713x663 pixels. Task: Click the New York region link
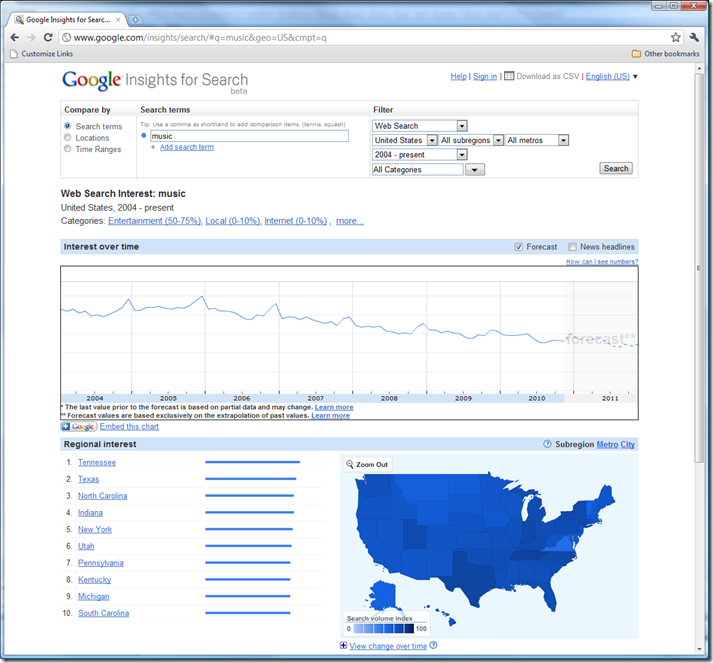95,530
